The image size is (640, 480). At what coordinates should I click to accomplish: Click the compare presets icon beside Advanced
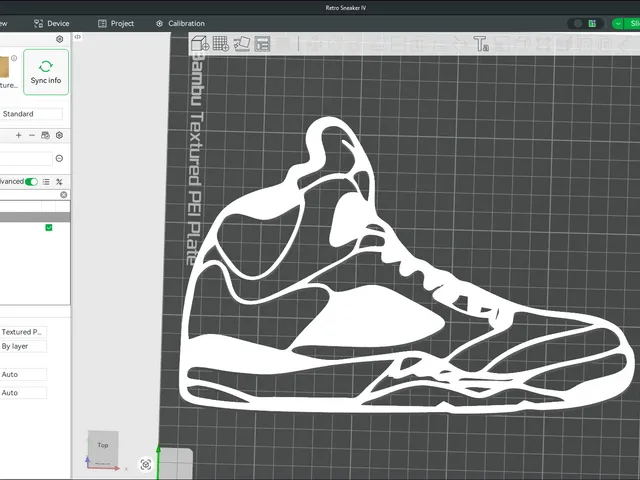click(x=59, y=182)
